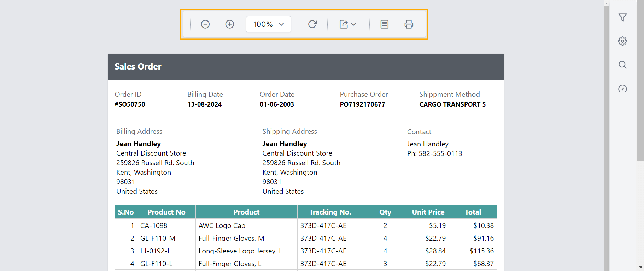Click the Unit Price column header
Viewport: 644px width, 271px height.
point(428,212)
